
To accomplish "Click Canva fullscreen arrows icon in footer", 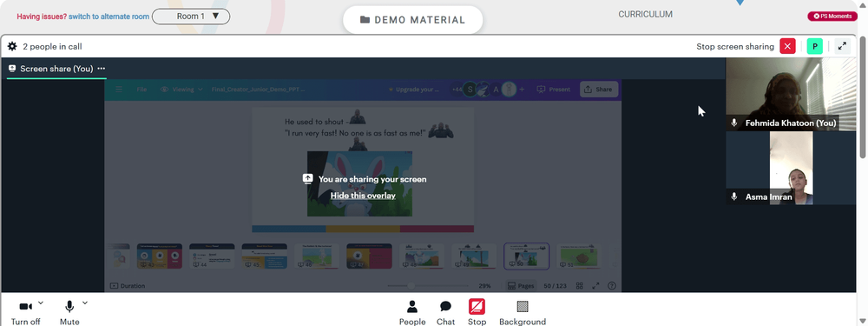I will (x=595, y=286).
